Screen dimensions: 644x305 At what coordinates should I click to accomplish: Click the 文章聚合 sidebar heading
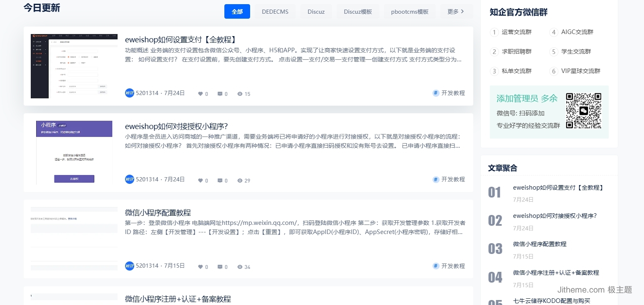(503, 168)
